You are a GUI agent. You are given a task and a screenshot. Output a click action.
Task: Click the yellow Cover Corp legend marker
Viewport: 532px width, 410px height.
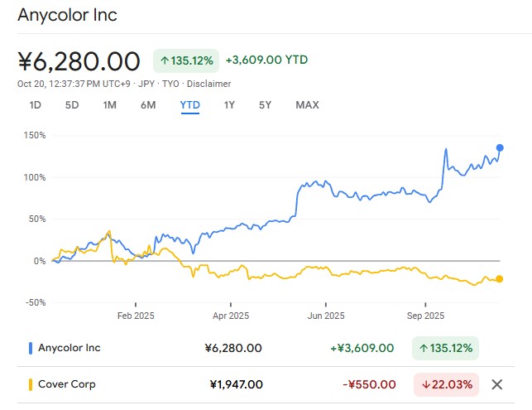pos(31,384)
